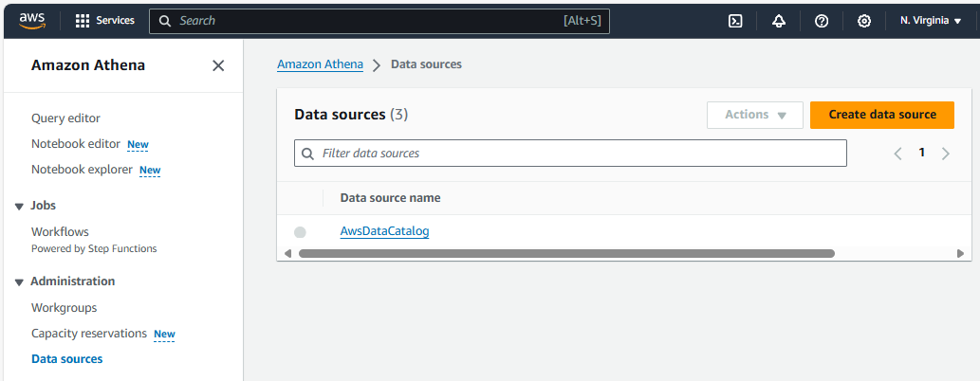
Task: Go to the next page arrow
Action: [946, 153]
